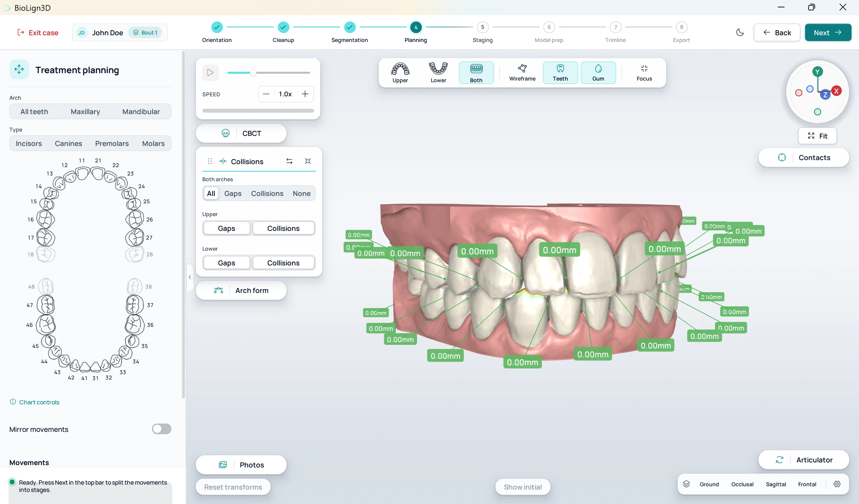Select Collisions under Both arches

point(267,194)
